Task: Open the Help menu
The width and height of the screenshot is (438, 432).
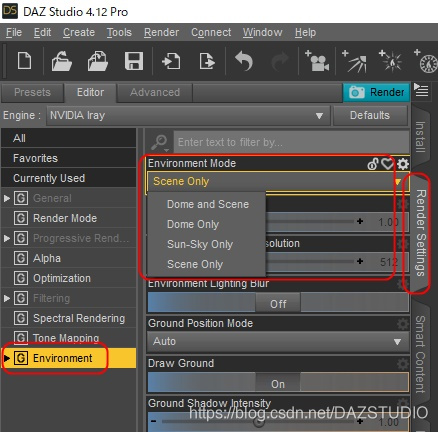Action: (x=305, y=32)
